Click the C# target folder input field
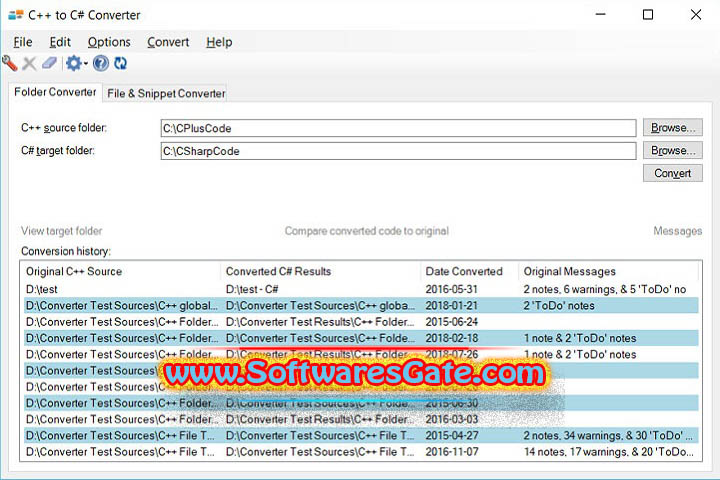Image resolution: width=720 pixels, height=480 pixels. tap(398, 151)
